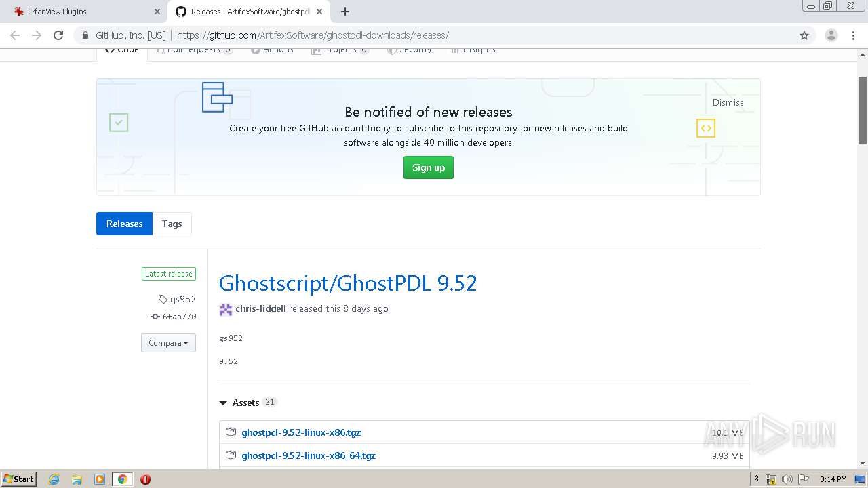Open the Insights repository tab
This screenshot has height=488, width=868.
(x=473, y=49)
